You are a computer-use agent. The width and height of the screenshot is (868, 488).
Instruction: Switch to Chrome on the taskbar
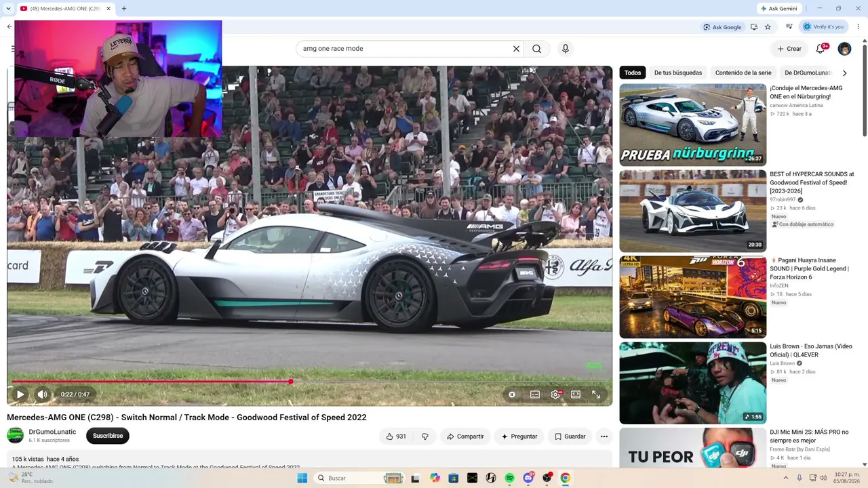click(x=565, y=478)
